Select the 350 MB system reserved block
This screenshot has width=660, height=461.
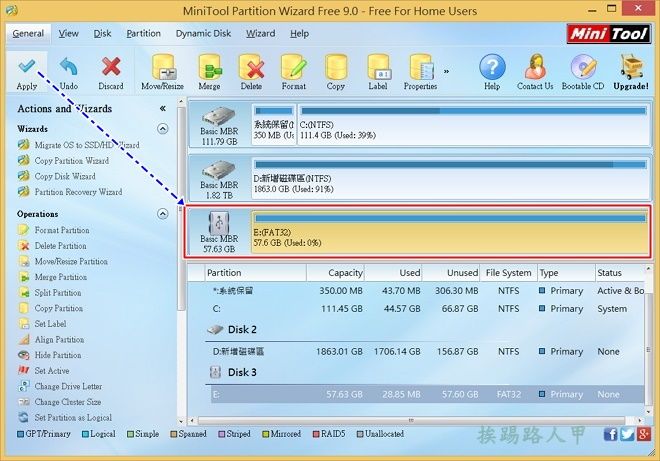pos(274,124)
